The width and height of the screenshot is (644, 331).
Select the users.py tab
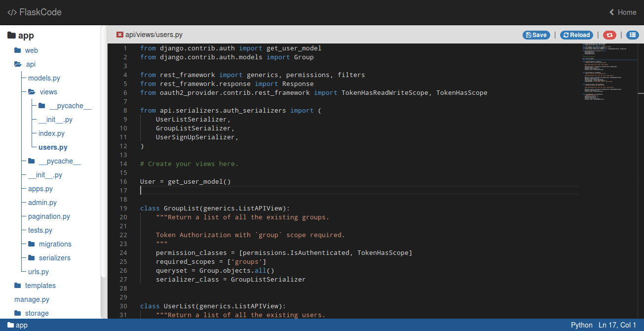pyautogui.click(x=153, y=35)
